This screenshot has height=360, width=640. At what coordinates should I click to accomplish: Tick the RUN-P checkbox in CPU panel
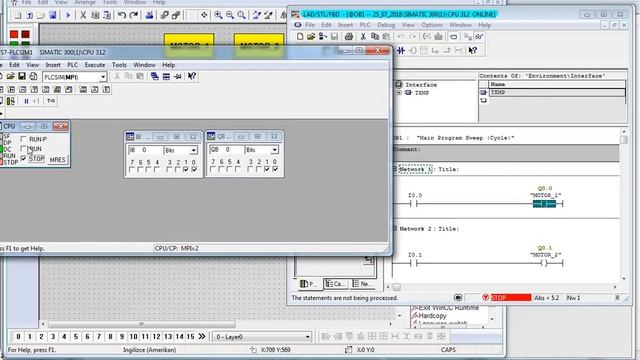pyautogui.click(x=24, y=139)
